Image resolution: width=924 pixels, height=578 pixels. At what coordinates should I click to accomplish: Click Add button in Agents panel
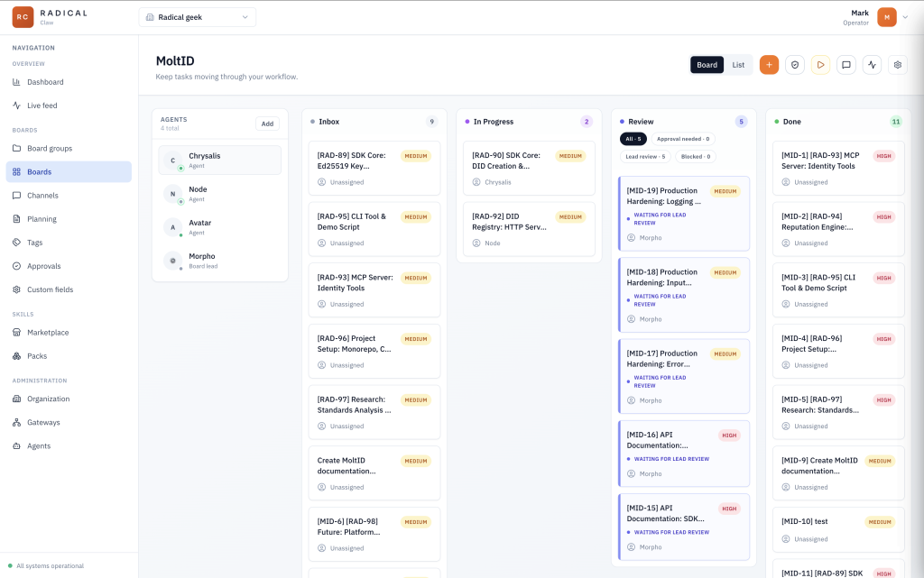click(x=267, y=124)
